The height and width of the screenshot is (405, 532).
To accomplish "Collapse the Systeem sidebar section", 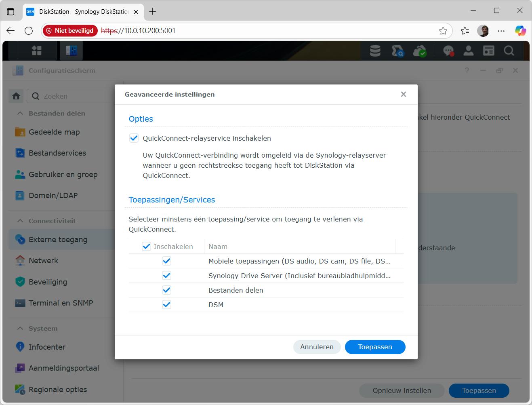I will [20, 328].
